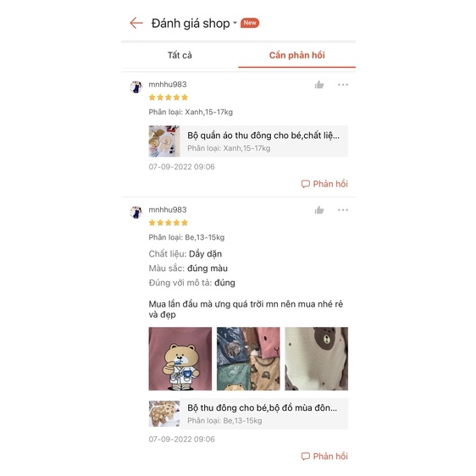Open Bộ thu đông cho bé product card
This screenshot has height=476, width=476.
pos(248,413)
